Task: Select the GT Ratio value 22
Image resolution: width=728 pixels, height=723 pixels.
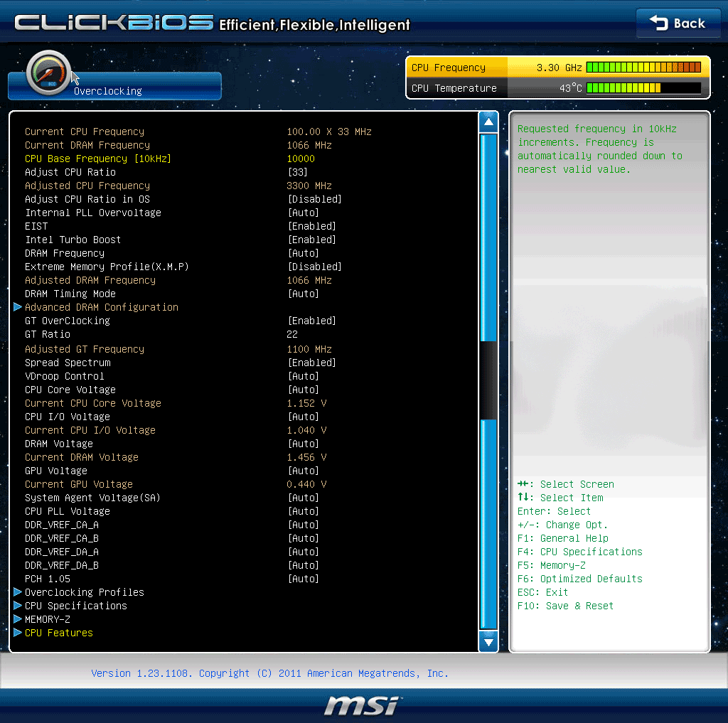Action: tap(292, 334)
